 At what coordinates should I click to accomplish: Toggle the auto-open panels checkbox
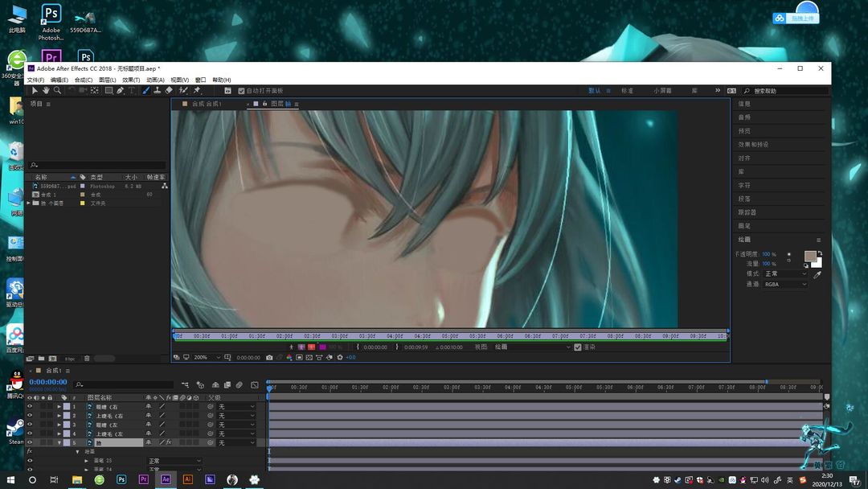click(x=241, y=91)
